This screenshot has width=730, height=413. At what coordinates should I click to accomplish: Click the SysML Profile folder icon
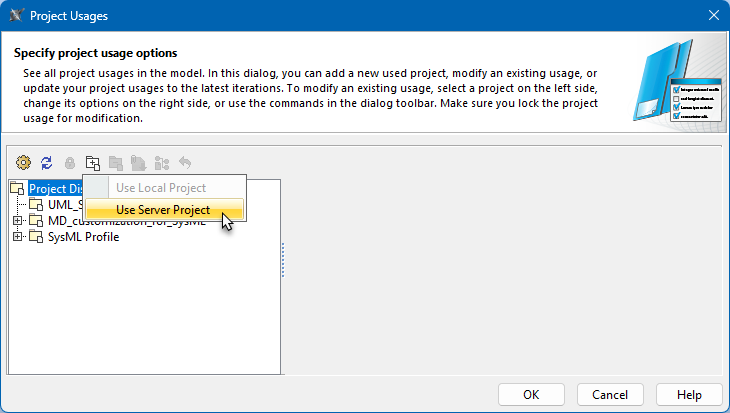[x=36, y=237]
